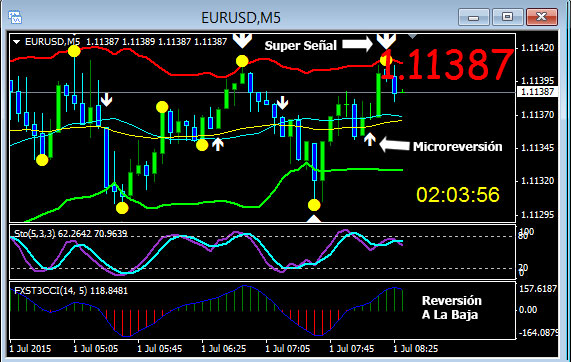The image size is (571, 362).
Task: Click the small down arrow near 05:05 candle
Action: pyautogui.click(x=106, y=99)
